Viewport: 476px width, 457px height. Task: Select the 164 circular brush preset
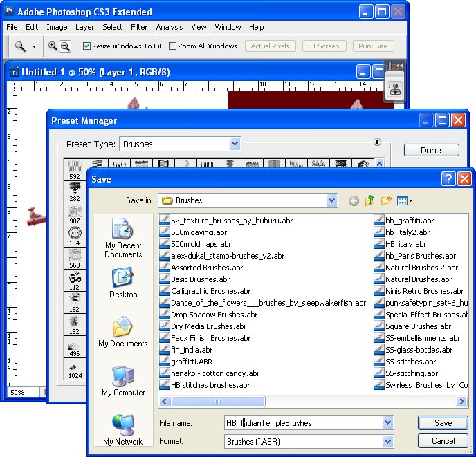[x=75, y=236]
